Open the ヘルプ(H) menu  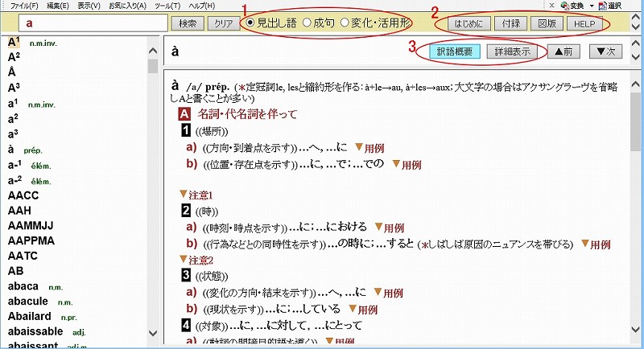tap(201, 6)
